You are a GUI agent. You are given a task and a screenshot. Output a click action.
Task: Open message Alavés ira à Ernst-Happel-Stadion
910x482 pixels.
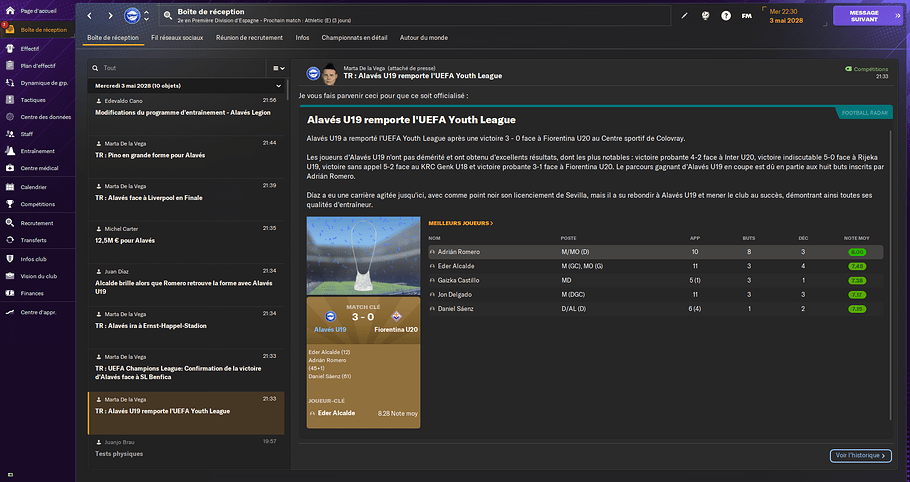pos(186,328)
